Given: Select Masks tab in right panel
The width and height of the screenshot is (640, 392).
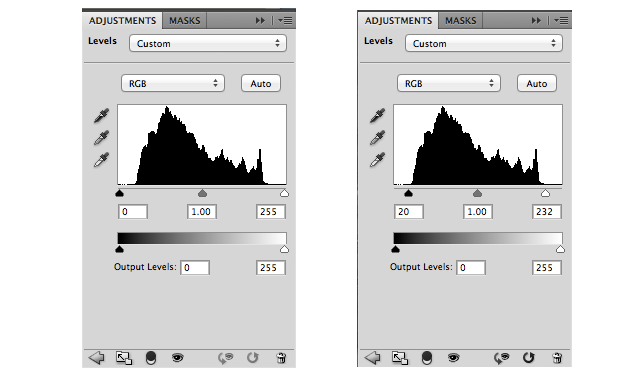Looking at the screenshot, I should (460, 20).
